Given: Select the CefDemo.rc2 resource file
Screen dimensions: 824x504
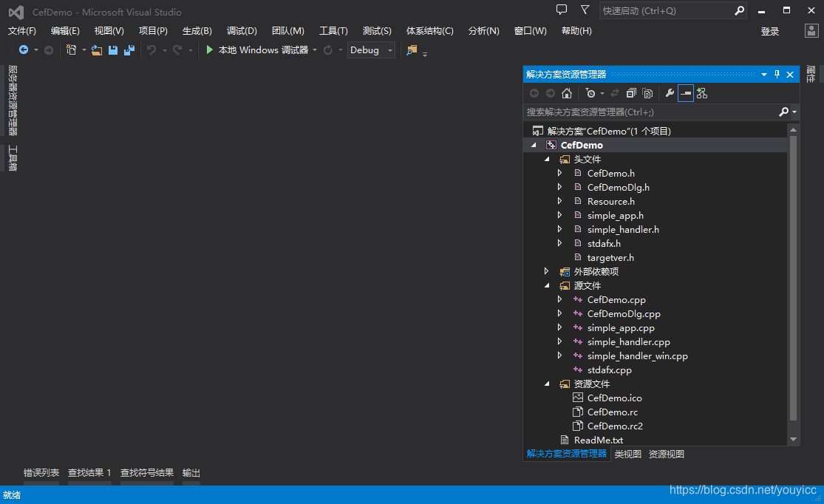Looking at the screenshot, I should pyautogui.click(x=615, y=426).
